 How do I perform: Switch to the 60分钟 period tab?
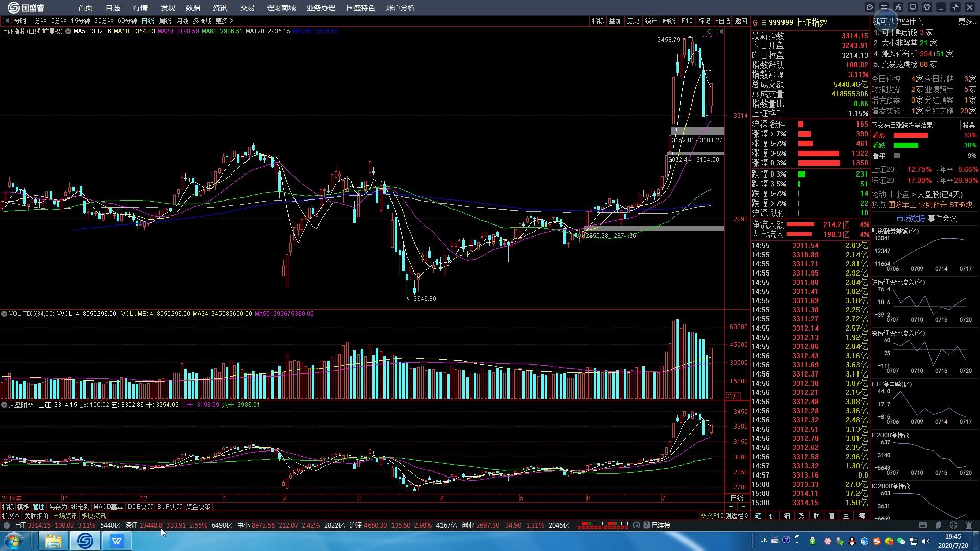pyautogui.click(x=128, y=21)
